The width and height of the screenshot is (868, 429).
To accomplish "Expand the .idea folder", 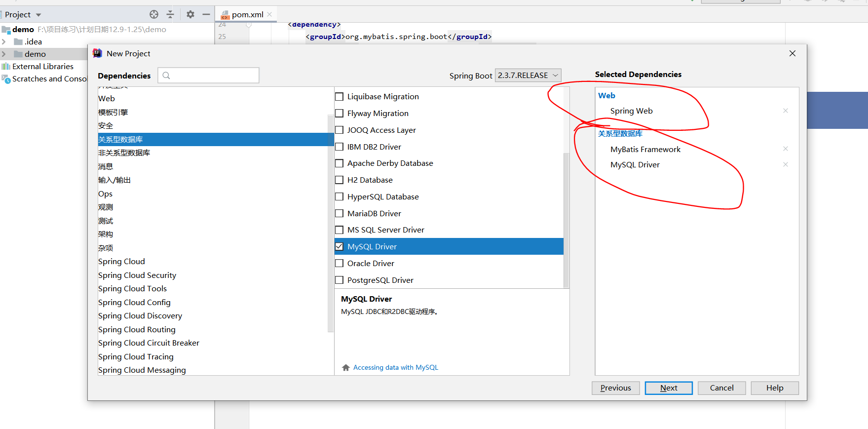I will click(4, 41).
